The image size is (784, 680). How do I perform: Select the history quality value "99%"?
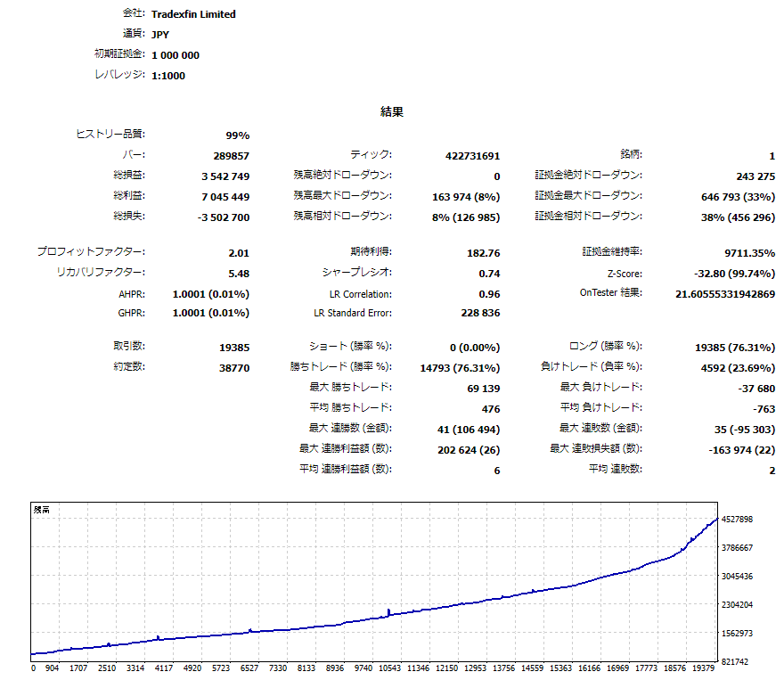(238, 135)
